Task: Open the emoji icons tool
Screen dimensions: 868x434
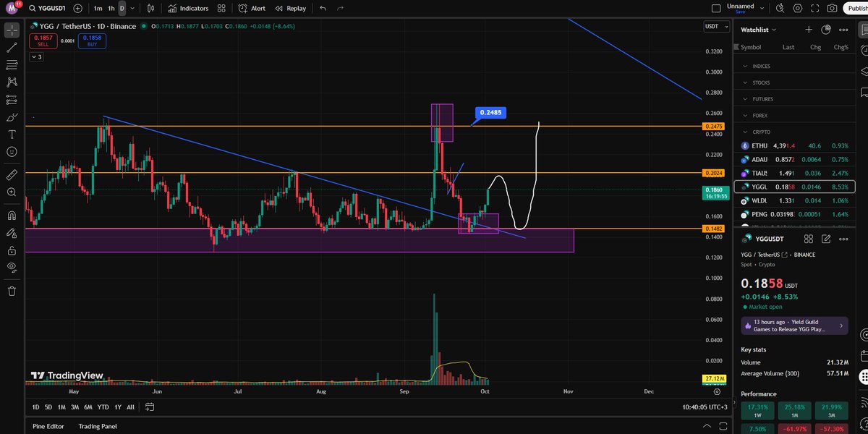Action: [x=12, y=152]
